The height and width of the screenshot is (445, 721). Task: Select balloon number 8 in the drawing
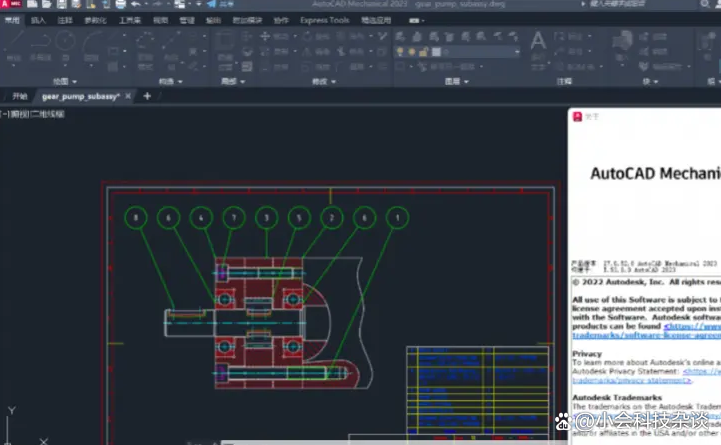click(x=136, y=218)
